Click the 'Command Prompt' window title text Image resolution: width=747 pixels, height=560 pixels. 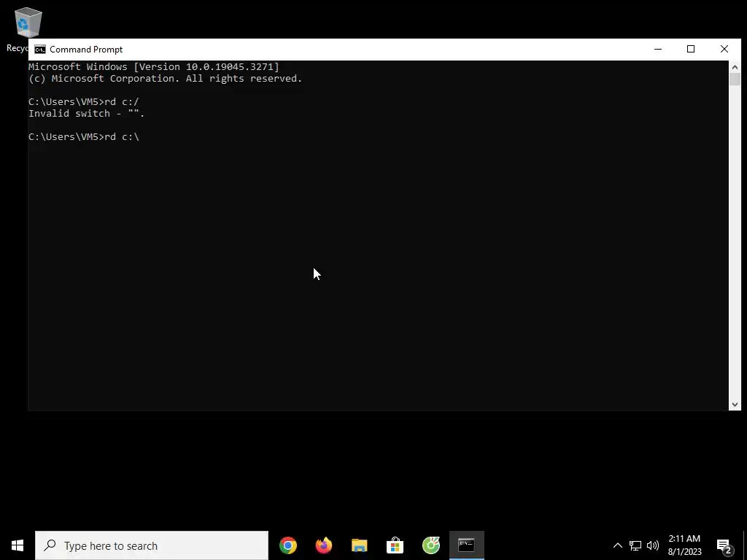(86, 50)
